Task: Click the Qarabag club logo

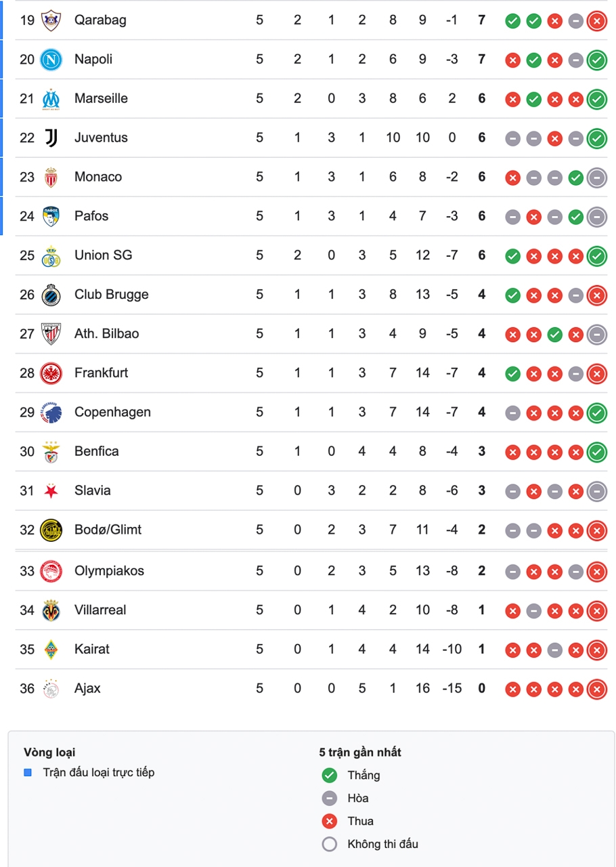Action: click(51, 20)
